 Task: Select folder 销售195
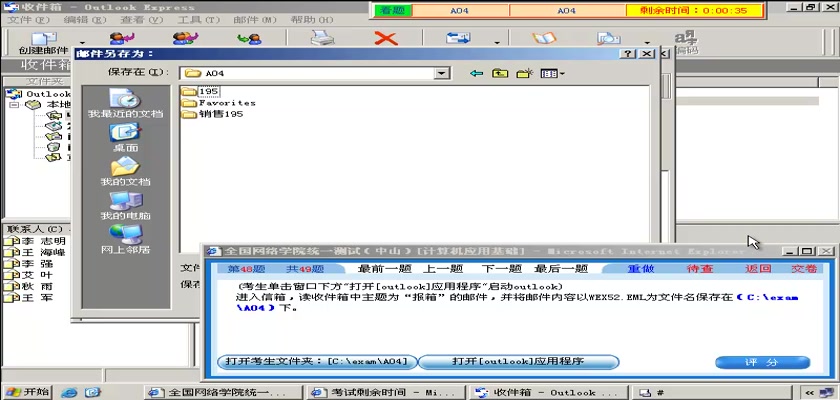tap(213, 114)
